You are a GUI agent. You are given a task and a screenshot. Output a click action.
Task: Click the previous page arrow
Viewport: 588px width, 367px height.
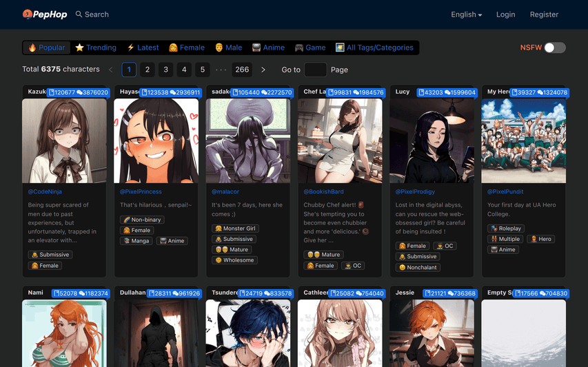click(110, 70)
